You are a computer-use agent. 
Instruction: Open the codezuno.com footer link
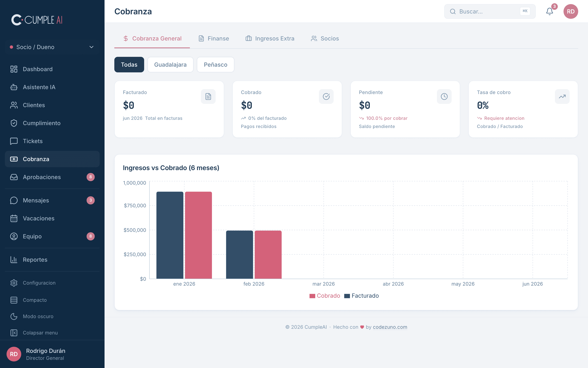tap(390, 327)
